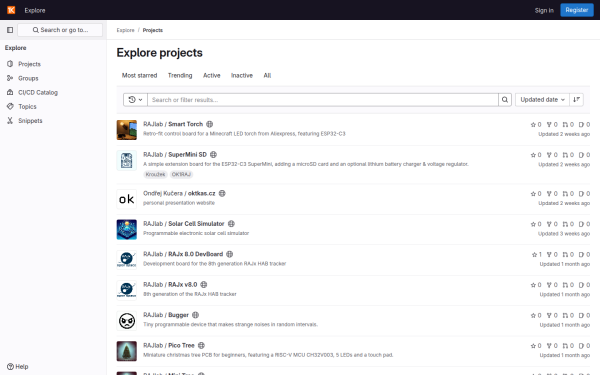This screenshot has width=600, height=375.
Task: Switch to the Inactive tab
Action: click(x=242, y=75)
